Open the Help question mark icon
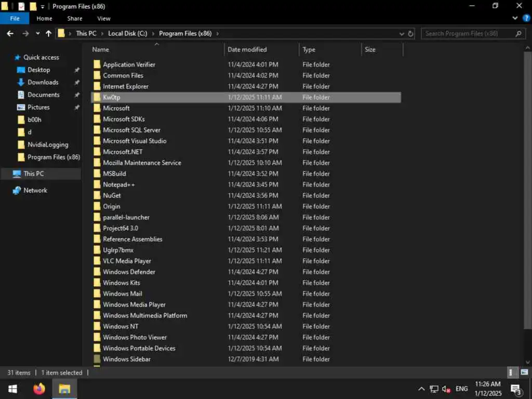 pos(526,18)
